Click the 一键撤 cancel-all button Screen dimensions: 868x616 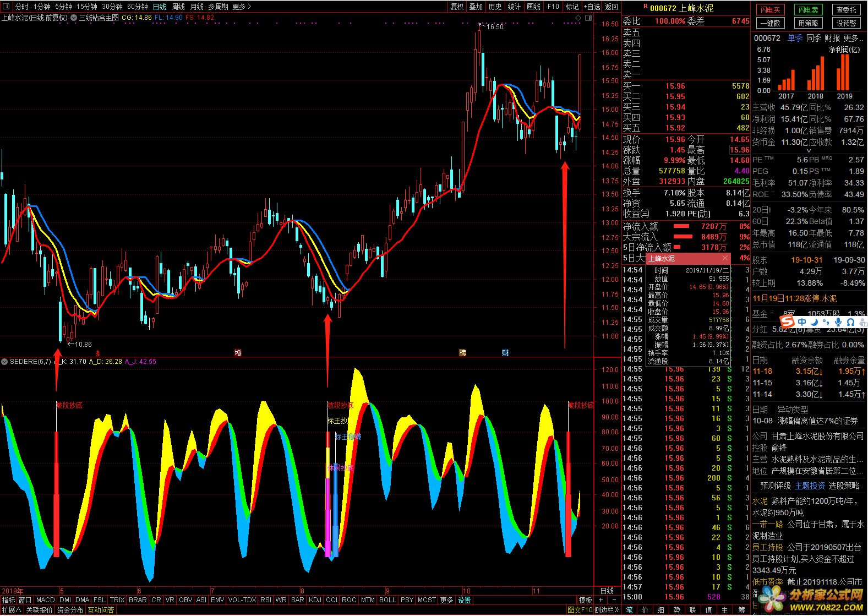point(771,23)
